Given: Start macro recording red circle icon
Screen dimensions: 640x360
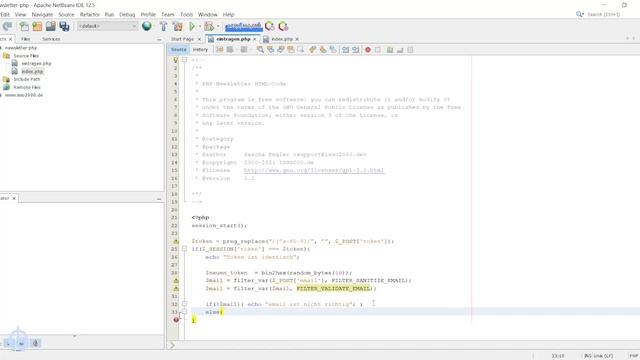Looking at the screenshot, I should coord(368,50).
